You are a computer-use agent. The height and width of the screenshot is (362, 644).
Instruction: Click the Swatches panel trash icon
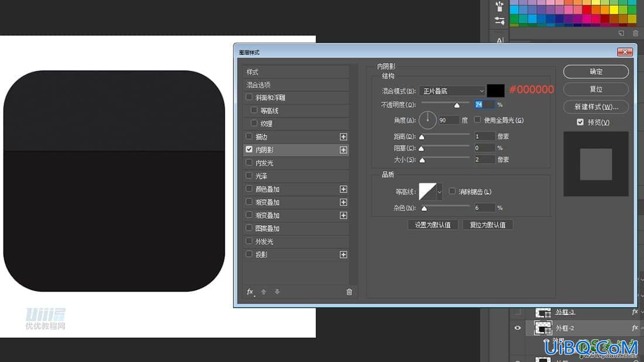pyautogui.click(x=635, y=33)
